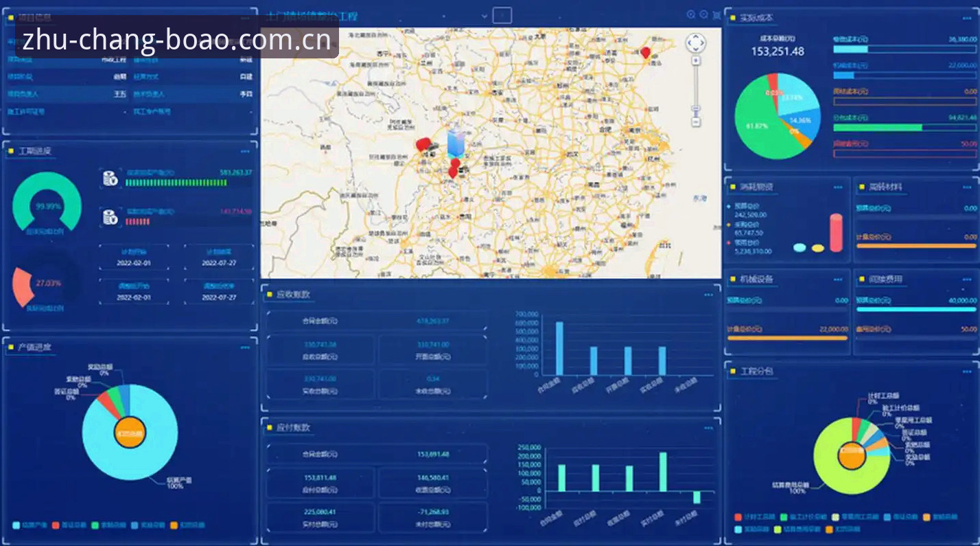
Task: Click orange center of 产值进度 donut
Action: [x=130, y=433]
